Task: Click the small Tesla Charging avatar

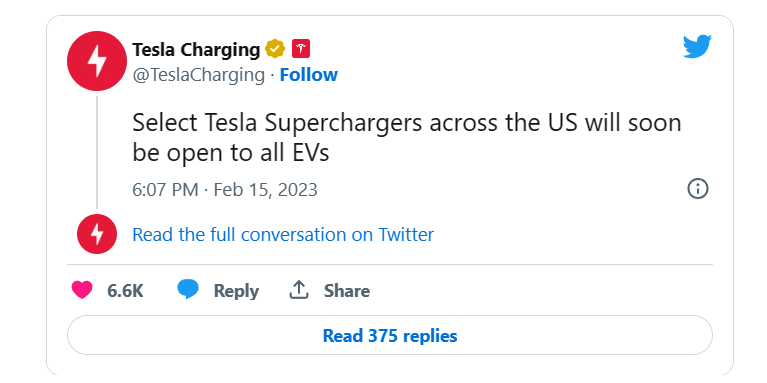Action: [x=97, y=234]
